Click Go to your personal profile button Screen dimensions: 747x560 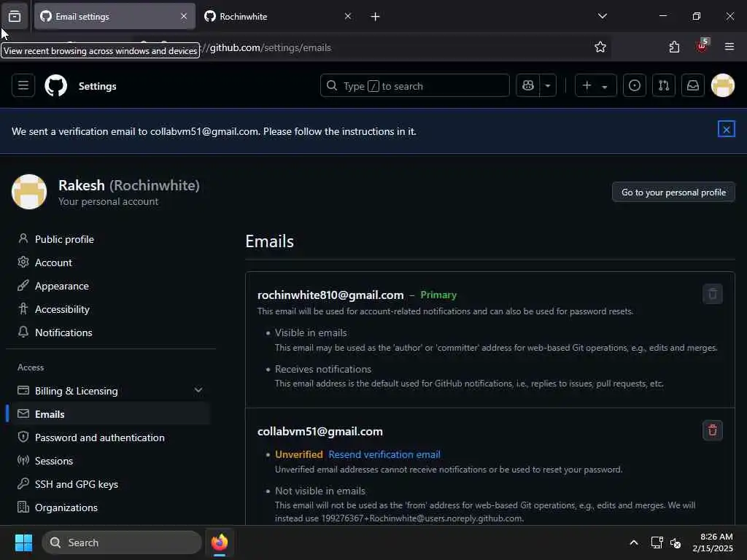[x=673, y=192]
